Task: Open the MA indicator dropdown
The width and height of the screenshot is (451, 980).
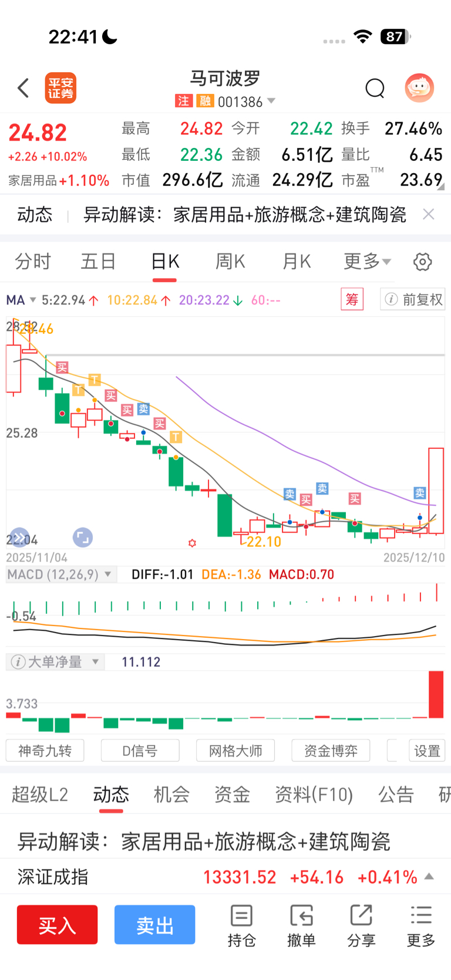Action: click(21, 300)
